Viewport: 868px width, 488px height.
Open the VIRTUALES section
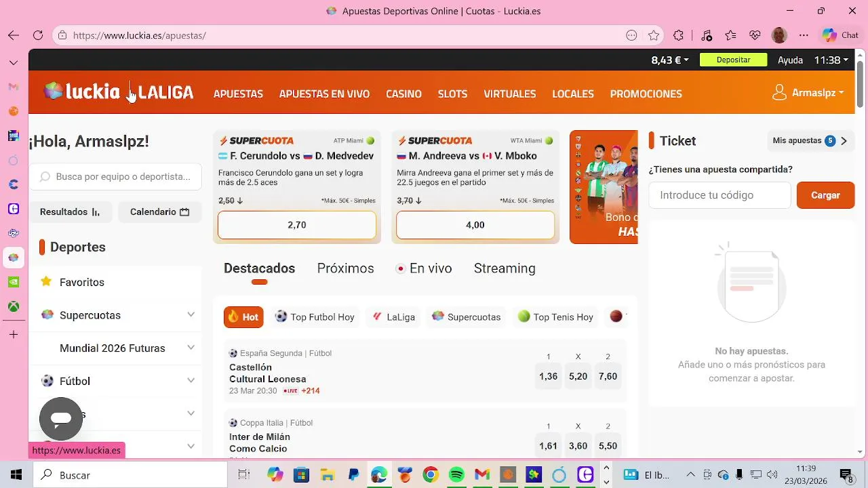click(x=510, y=94)
